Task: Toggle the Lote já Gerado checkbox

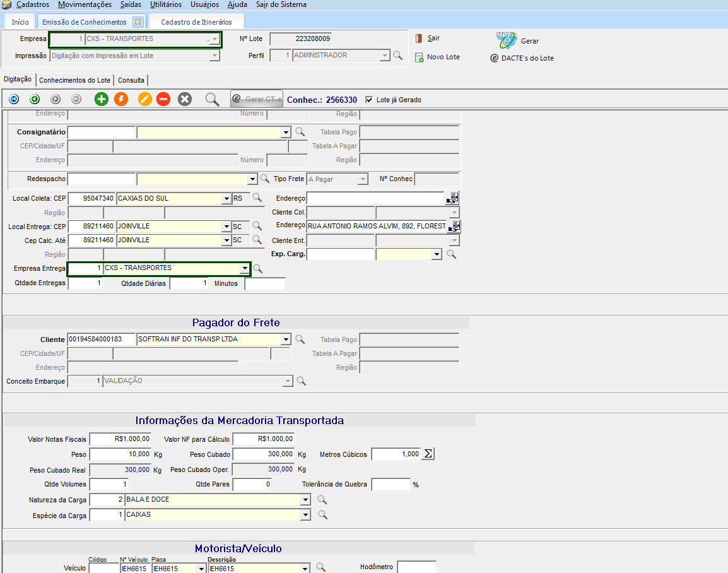Action: pos(369,100)
